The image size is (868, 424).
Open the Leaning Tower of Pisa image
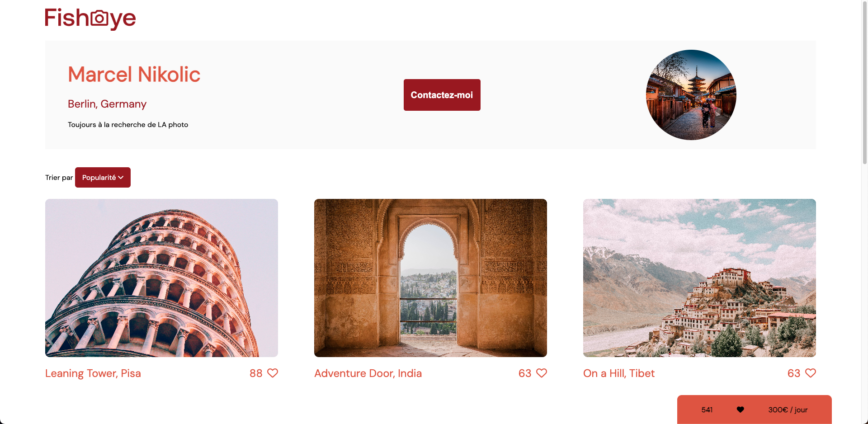(161, 278)
